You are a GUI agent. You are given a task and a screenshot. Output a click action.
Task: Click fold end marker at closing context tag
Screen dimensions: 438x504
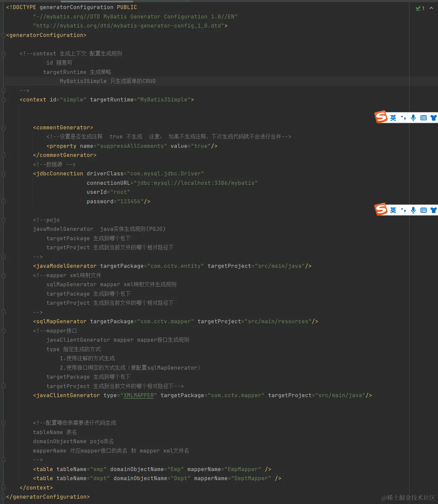point(4,488)
